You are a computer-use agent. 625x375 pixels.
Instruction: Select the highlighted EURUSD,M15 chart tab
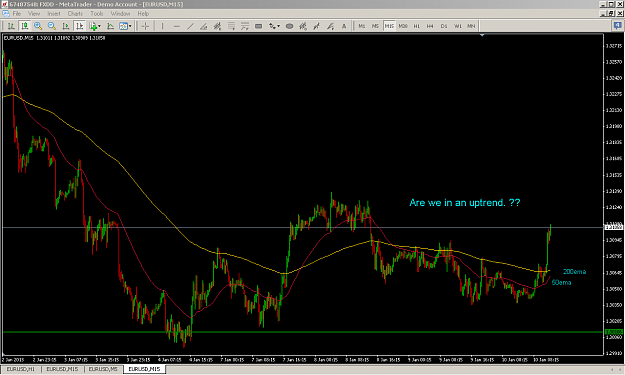coord(144,369)
